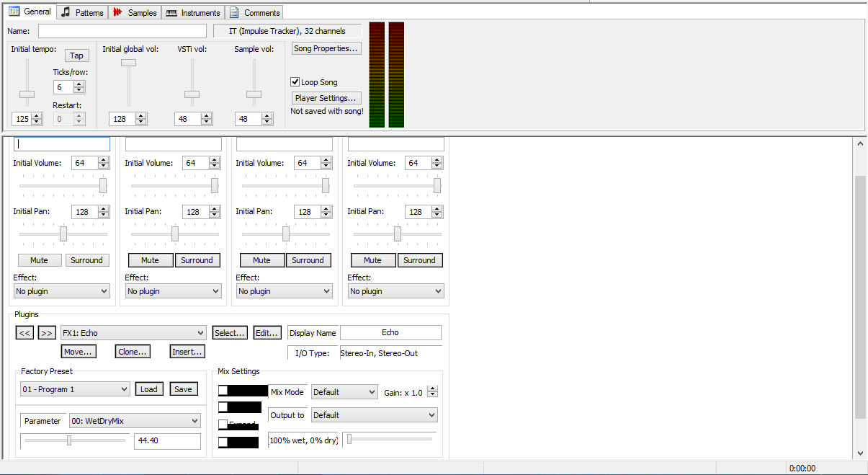The height and width of the screenshot is (475, 868).
Task: Click the song Name input field
Action: coord(122,31)
